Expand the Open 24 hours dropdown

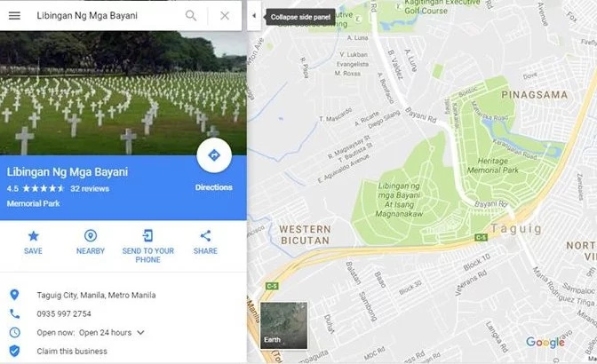[x=140, y=332]
